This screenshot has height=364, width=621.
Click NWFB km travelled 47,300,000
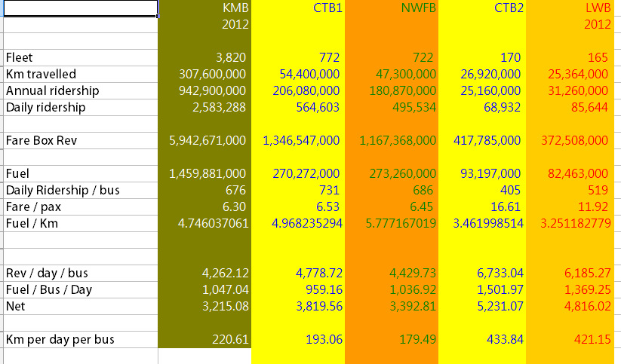click(406, 75)
